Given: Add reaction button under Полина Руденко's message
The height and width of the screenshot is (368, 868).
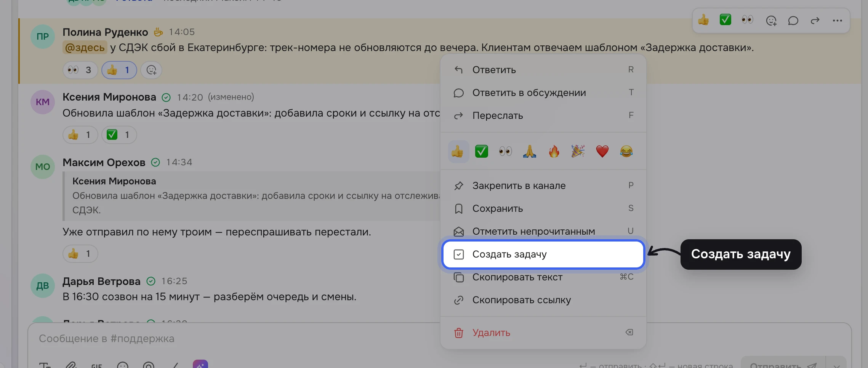Looking at the screenshot, I should pos(151,70).
